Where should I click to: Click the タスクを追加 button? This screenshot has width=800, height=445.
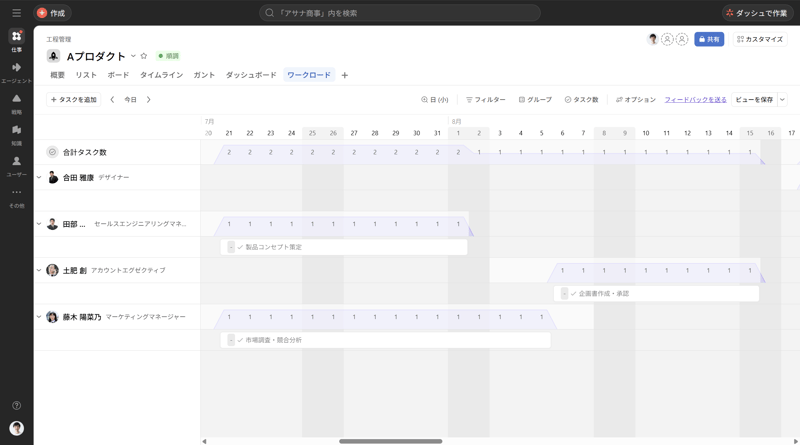coord(73,100)
